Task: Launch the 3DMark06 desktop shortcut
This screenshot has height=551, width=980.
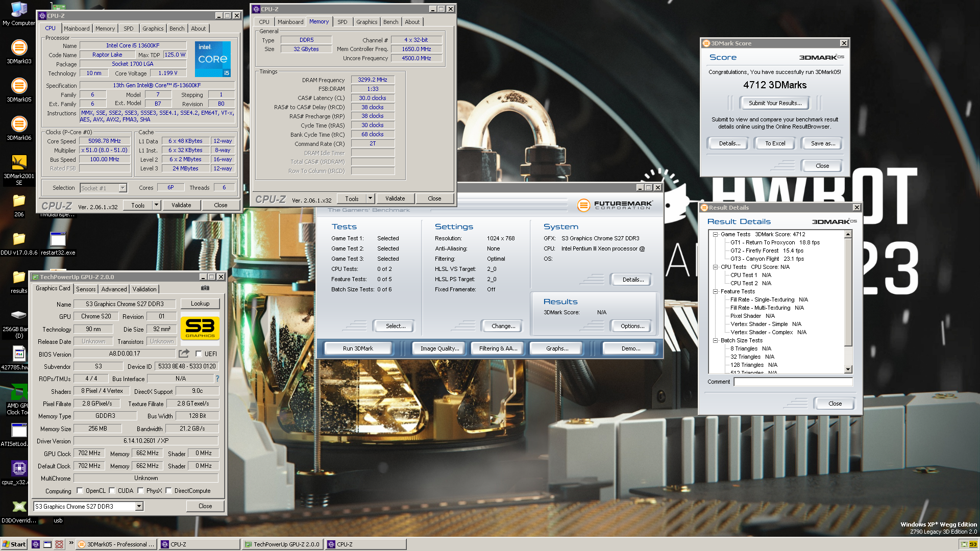Action: [19, 129]
